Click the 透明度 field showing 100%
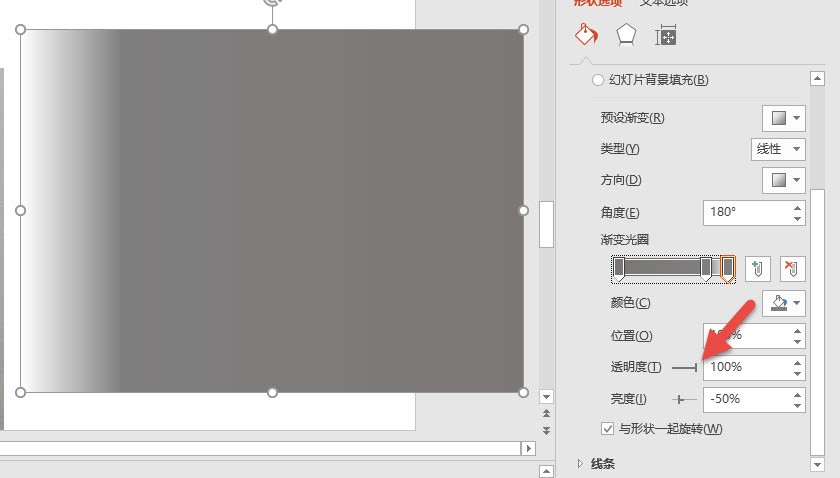 746,368
